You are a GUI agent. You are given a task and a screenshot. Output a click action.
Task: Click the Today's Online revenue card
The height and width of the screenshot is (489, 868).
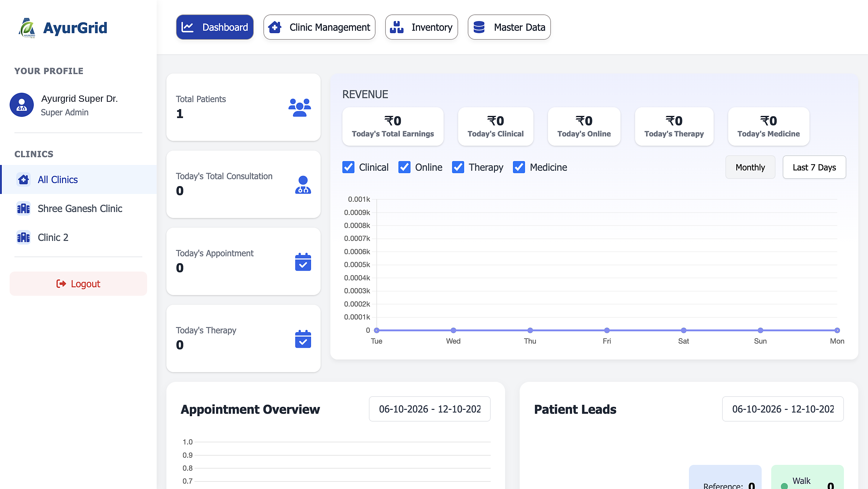coord(584,126)
